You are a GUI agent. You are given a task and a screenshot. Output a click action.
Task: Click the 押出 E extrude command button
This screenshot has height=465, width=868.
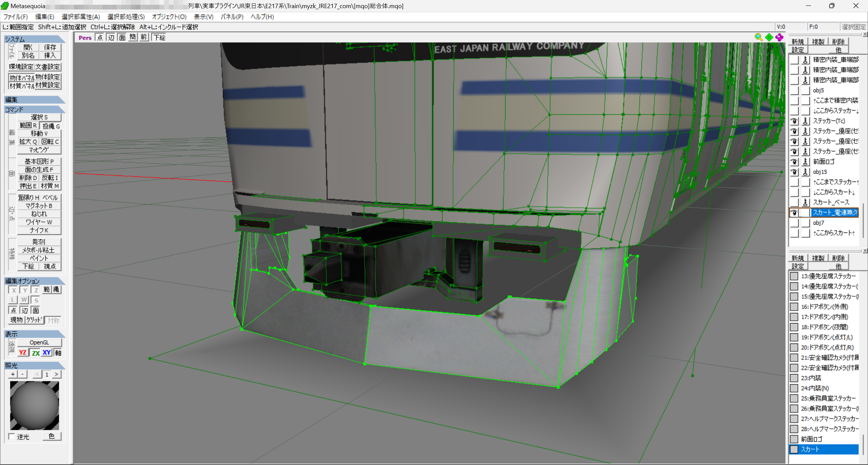[28, 186]
